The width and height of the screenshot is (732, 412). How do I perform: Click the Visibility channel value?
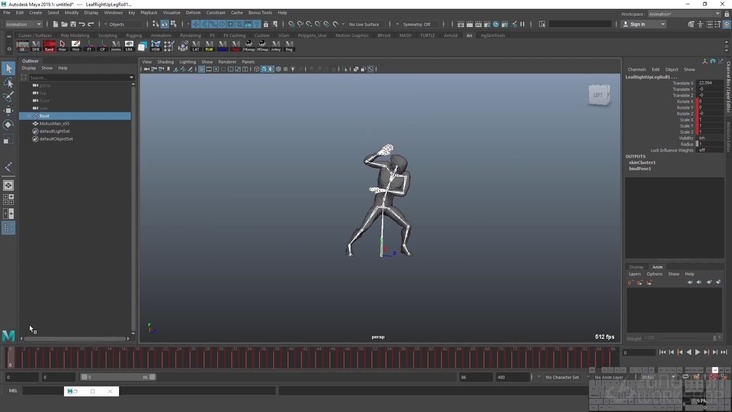coord(702,138)
